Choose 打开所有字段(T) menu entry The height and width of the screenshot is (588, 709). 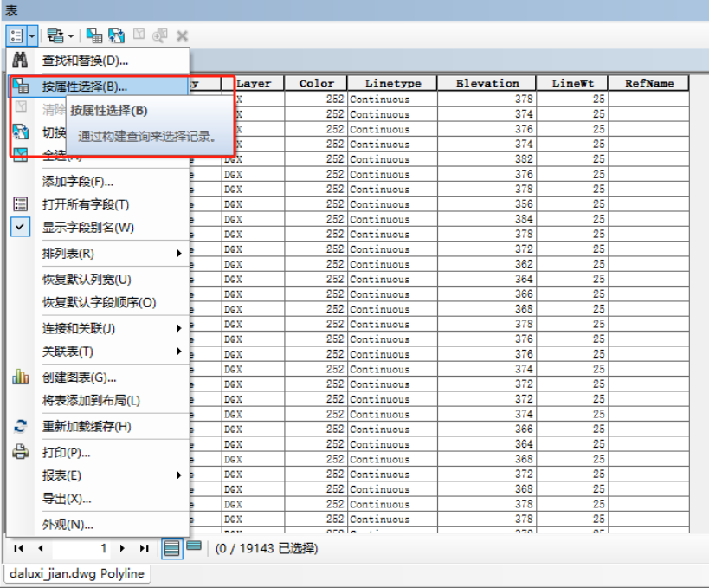coord(99,204)
